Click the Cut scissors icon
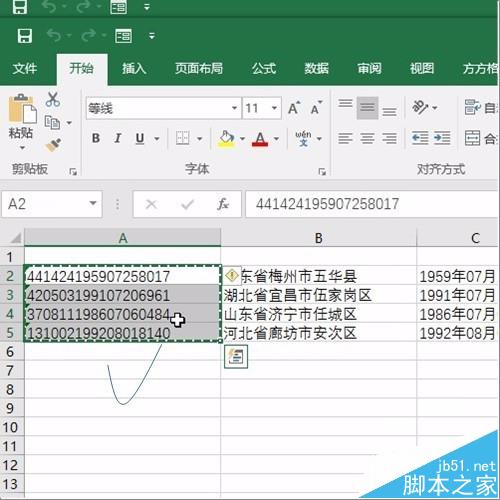Screen dimensions: 500x500 [x=53, y=99]
